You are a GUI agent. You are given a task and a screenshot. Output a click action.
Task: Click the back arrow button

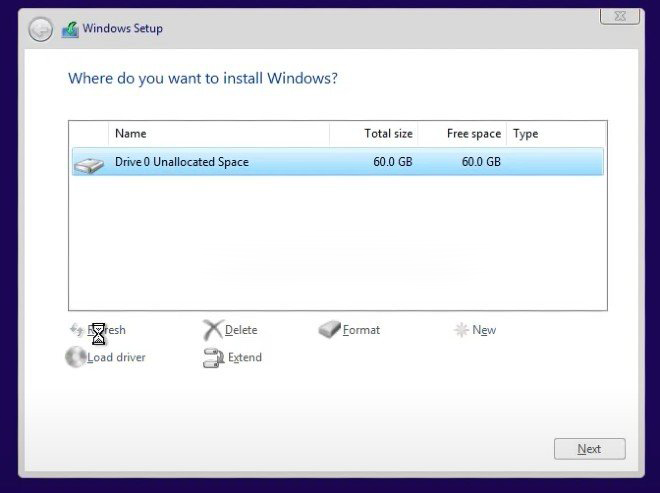pos(40,30)
